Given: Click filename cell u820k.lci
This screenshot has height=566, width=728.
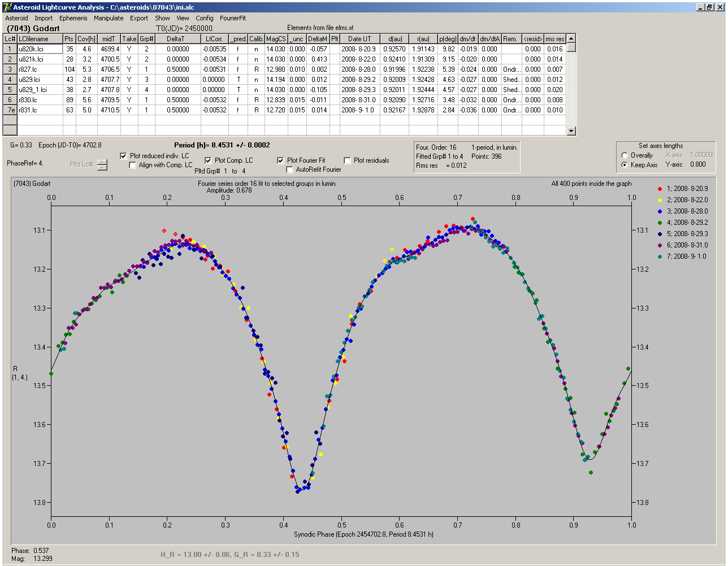Looking at the screenshot, I should 40,49.
